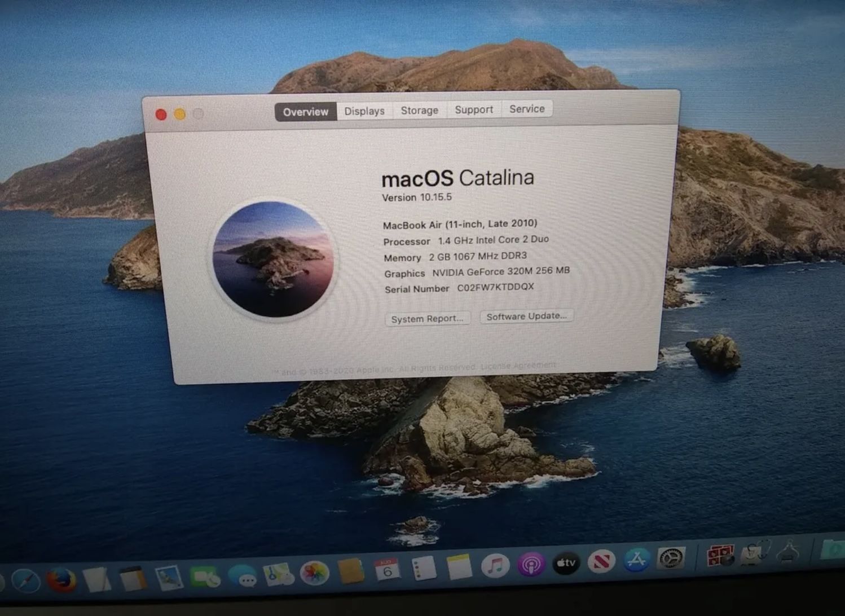Click the Catalina island logo image
The height and width of the screenshot is (616, 845).
point(273,259)
